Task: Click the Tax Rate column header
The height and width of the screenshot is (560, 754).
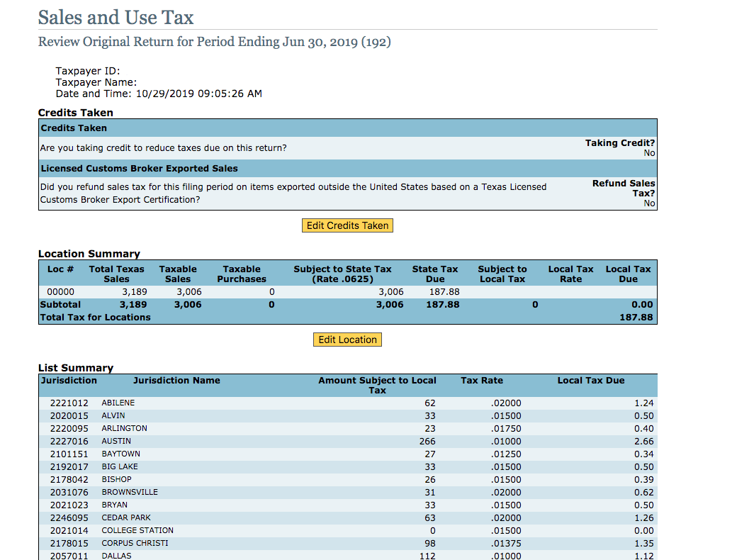Action: tap(482, 380)
